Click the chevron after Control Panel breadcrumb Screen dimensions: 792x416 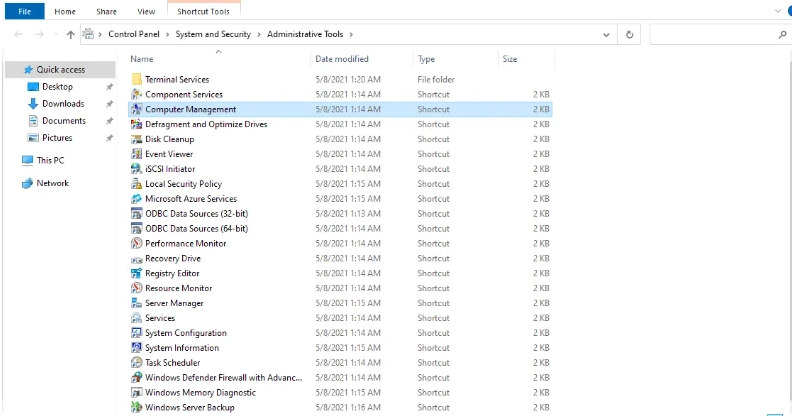point(167,34)
